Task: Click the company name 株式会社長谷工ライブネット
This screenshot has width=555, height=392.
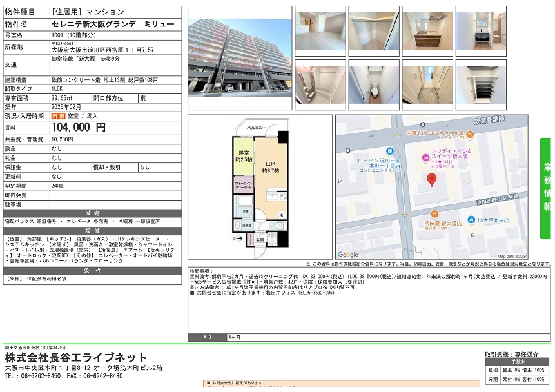Action: click(76, 358)
